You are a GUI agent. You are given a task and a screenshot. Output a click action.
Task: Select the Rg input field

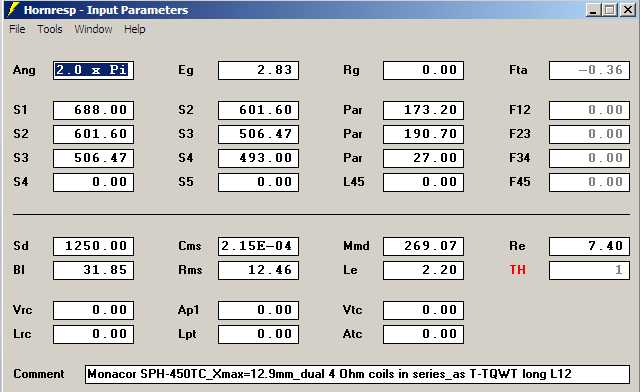coord(423,70)
